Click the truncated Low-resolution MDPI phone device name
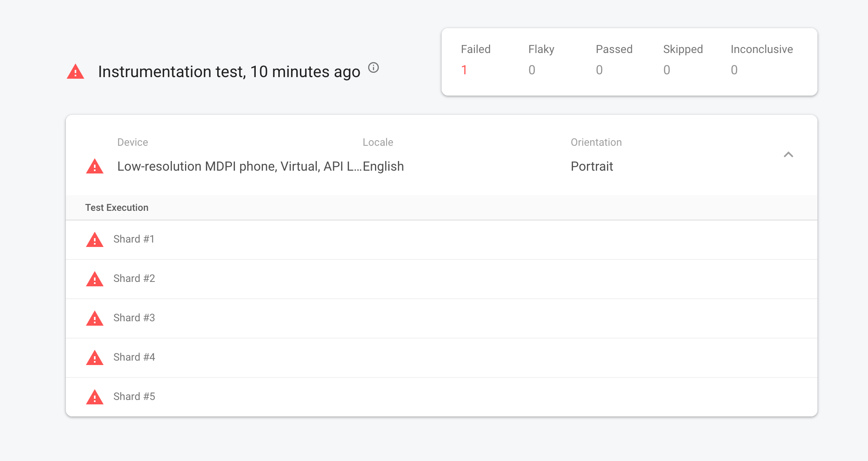The height and width of the screenshot is (461, 868). [x=240, y=166]
